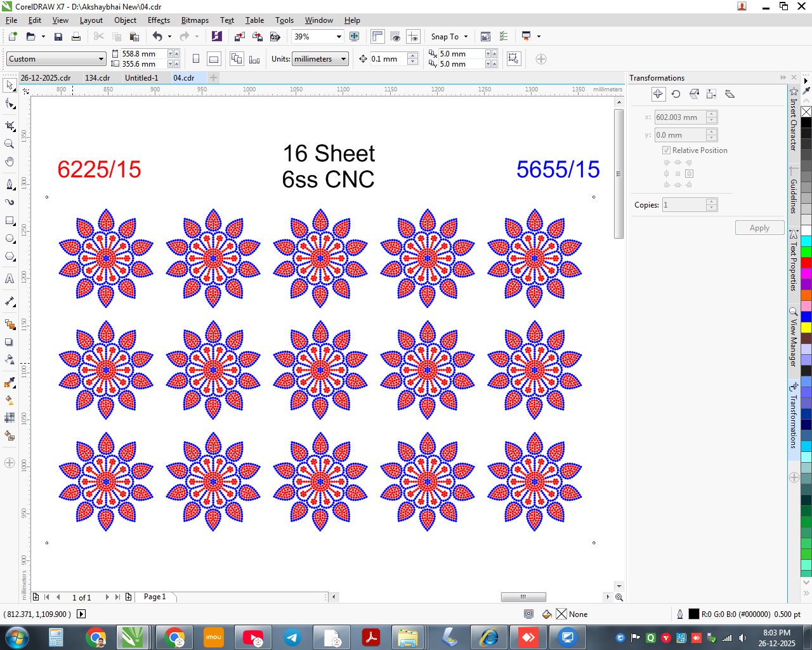Click the Print icon in toolbar
This screenshot has width=812, height=650.
(x=76, y=37)
